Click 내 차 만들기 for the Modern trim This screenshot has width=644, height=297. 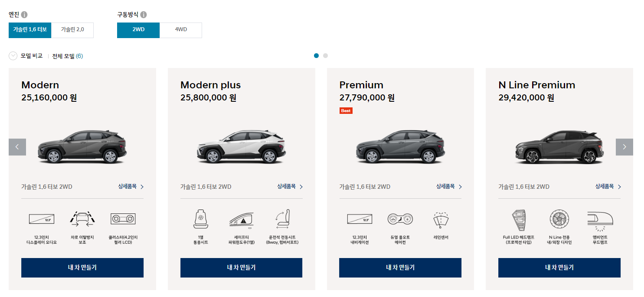click(x=82, y=268)
